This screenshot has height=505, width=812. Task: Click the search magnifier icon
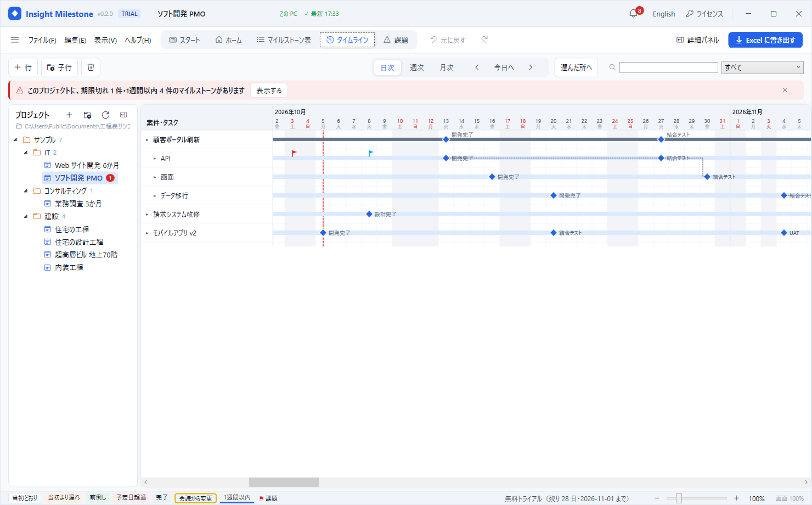[x=612, y=68]
